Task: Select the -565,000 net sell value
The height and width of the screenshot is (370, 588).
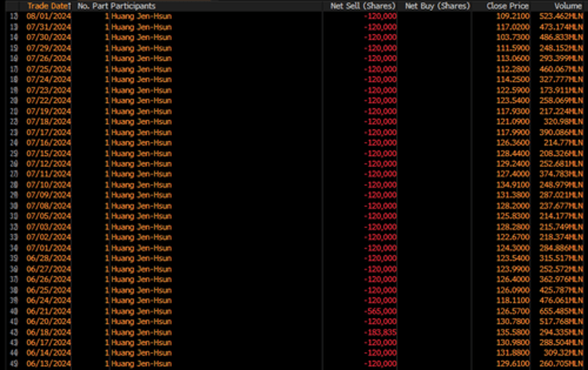Action: tap(380, 311)
